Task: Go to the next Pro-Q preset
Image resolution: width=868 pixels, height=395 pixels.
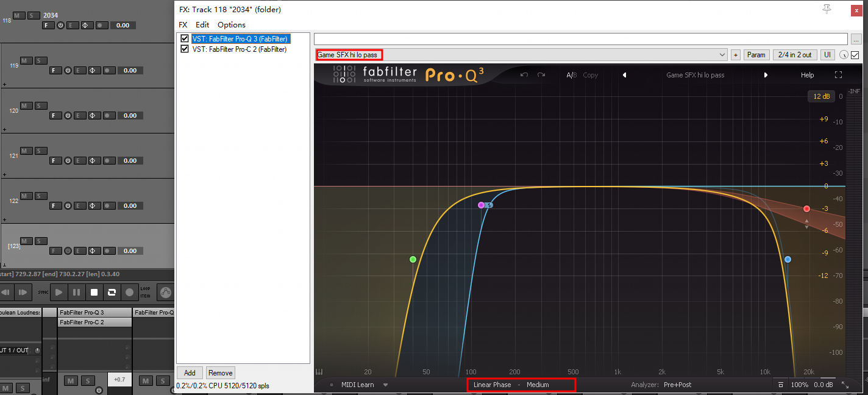Action: pyautogui.click(x=766, y=75)
